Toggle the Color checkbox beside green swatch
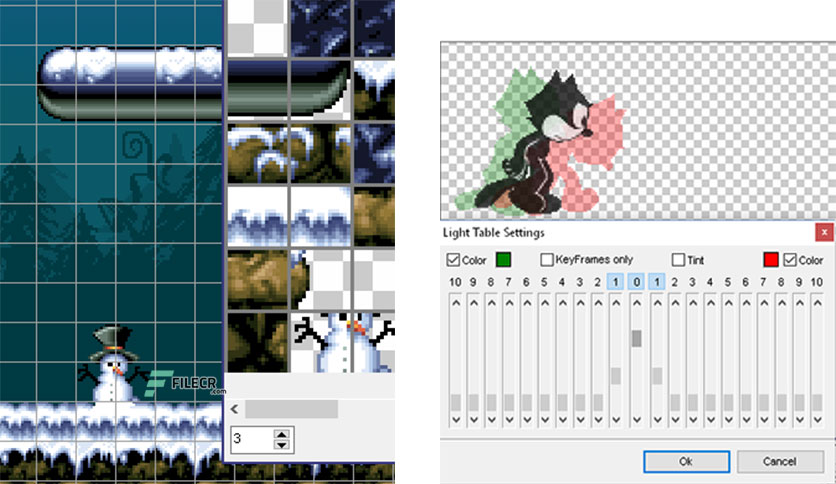This screenshot has height=484, width=836. pyautogui.click(x=453, y=260)
